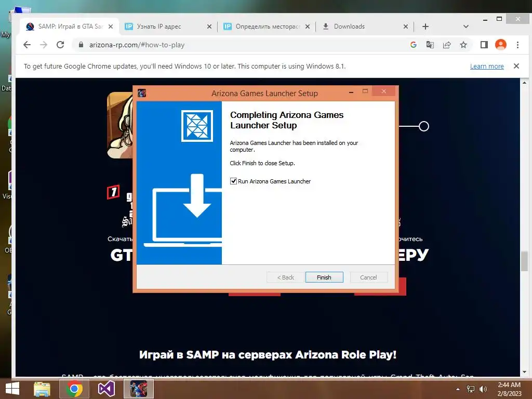This screenshot has width=532, height=399.
Task: Click the GTA San Andreas character thumbnail
Action: [x=120, y=125]
